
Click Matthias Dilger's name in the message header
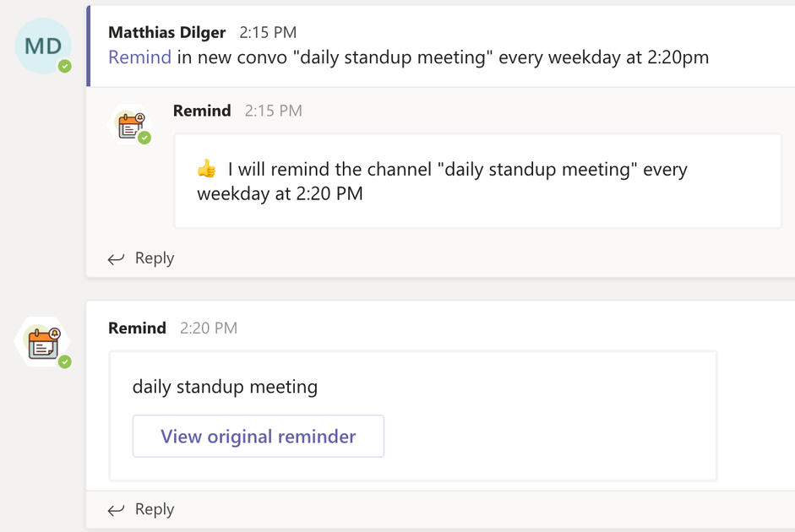pyautogui.click(x=166, y=32)
